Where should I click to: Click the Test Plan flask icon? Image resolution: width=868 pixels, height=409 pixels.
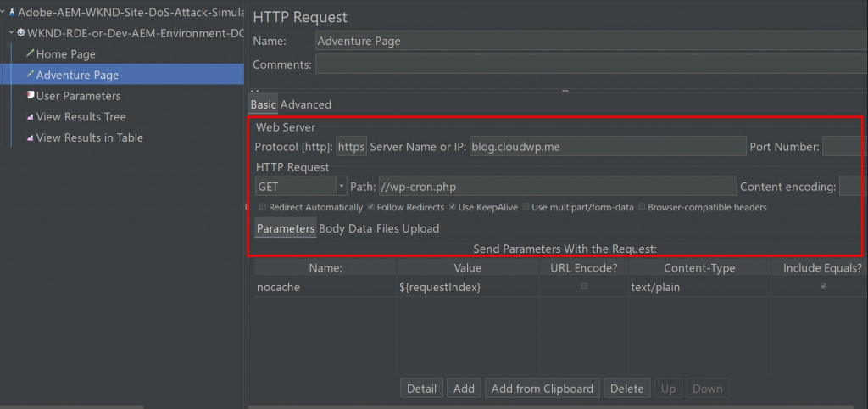(12, 13)
